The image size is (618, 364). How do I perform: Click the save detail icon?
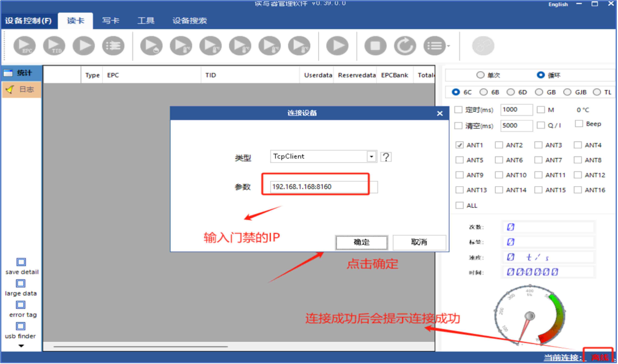click(21, 262)
